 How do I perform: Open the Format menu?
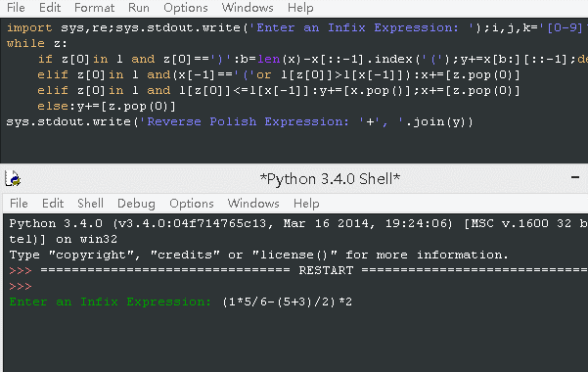[94, 8]
